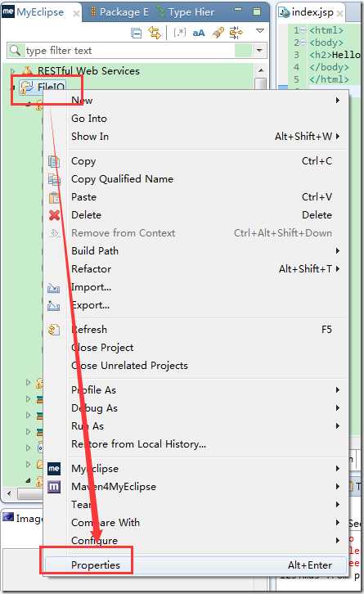Click the type filter text field
Viewport: 364px width, 594px height.
pyautogui.click(x=128, y=51)
